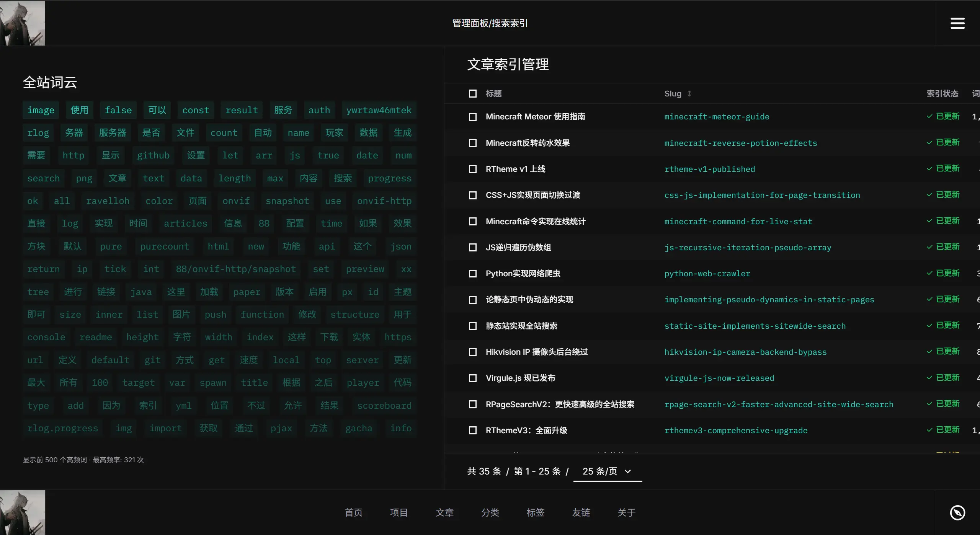Click the 索引状态 column header
980x535 pixels.
point(942,93)
